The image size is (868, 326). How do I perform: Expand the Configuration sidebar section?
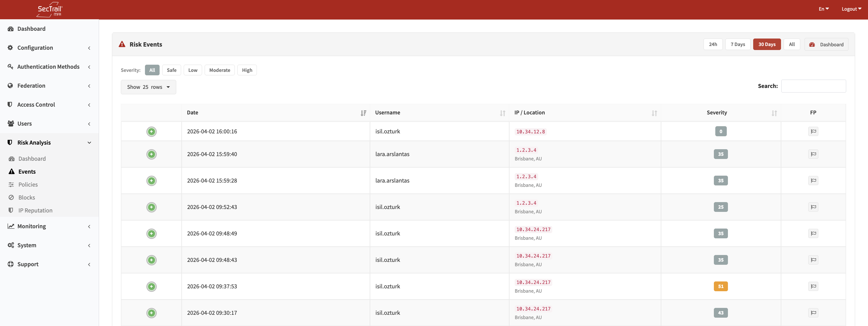click(35, 48)
